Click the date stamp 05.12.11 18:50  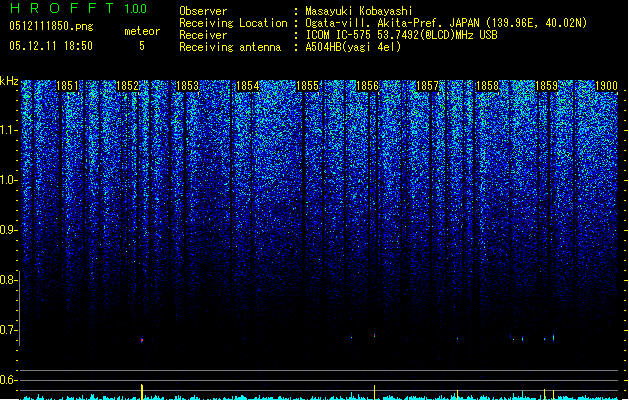[51, 46]
